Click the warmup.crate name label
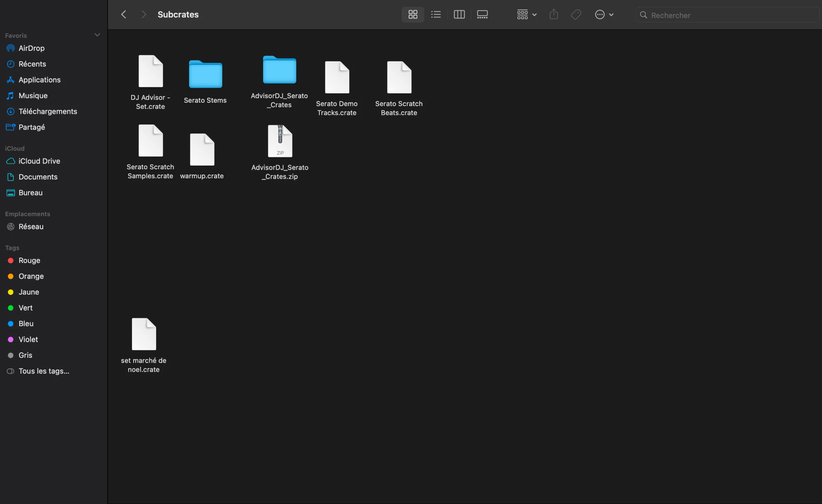The image size is (822, 504). click(x=202, y=176)
